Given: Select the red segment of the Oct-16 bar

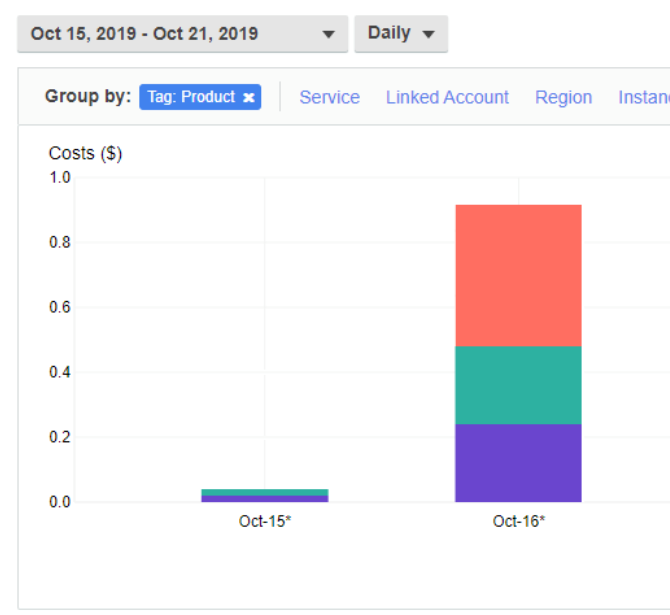Looking at the screenshot, I should 518,275.
